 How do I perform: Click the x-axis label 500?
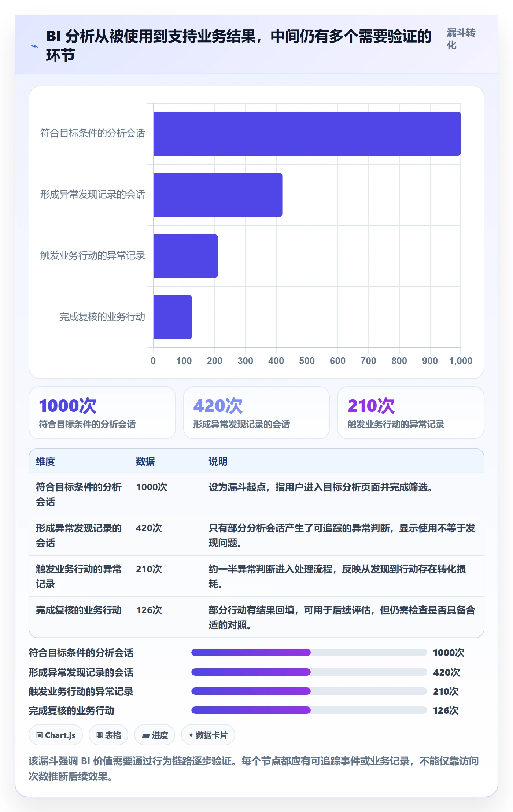tap(307, 361)
